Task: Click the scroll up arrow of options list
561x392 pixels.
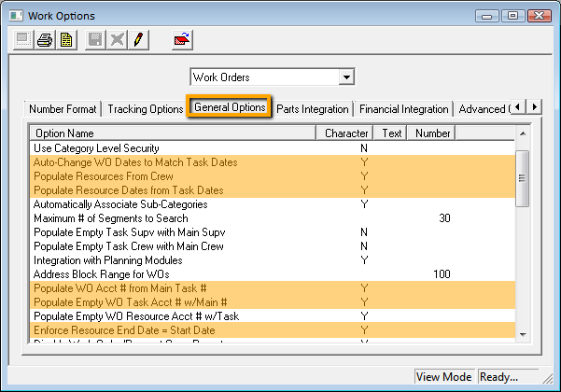Action: coord(523,133)
